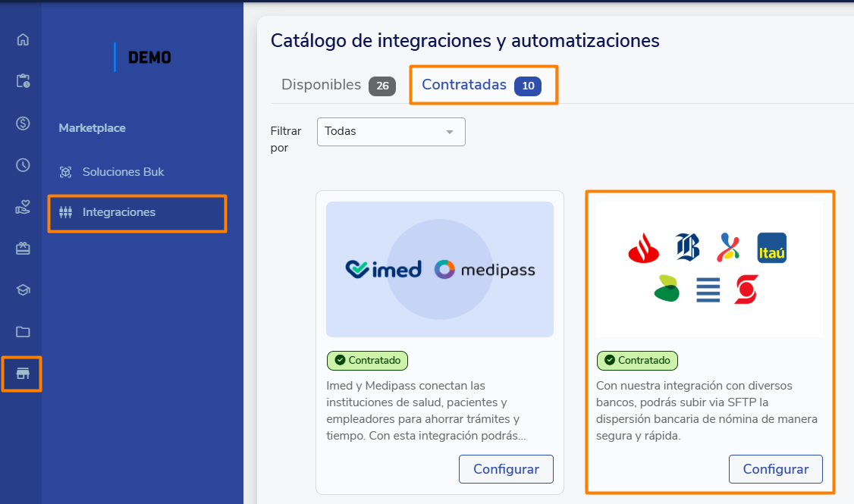Open the hand with heart benefits icon
Image resolution: width=854 pixels, height=504 pixels.
[x=23, y=206]
